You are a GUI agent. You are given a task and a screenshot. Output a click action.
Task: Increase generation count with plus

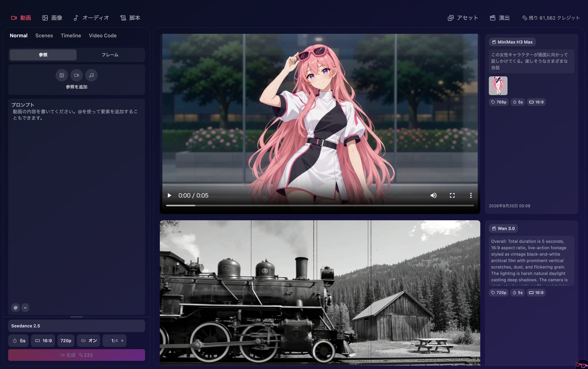point(122,341)
